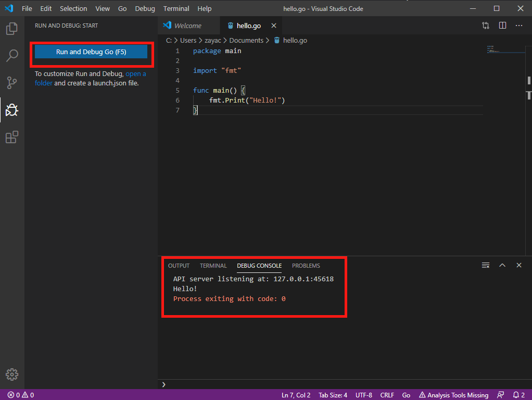The height and width of the screenshot is (400, 532).
Task: Open the Search view icon
Action: [x=12, y=55]
